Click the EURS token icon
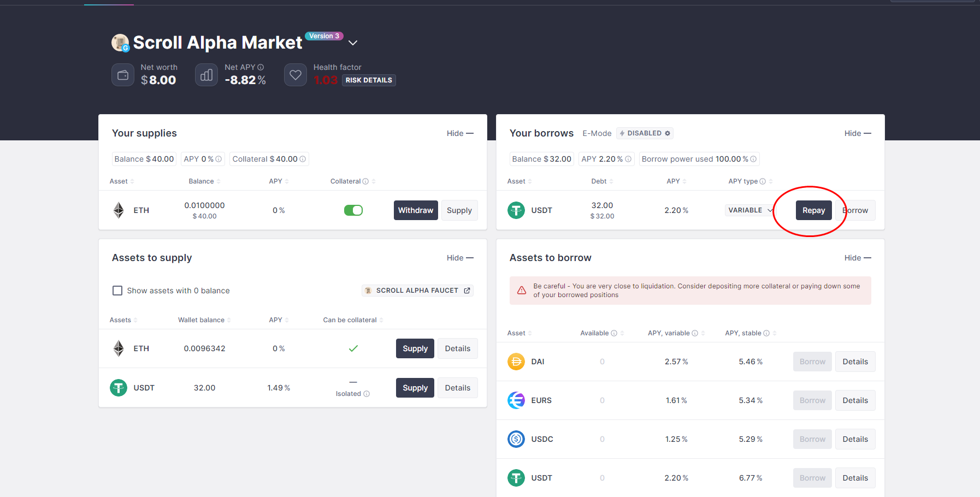This screenshot has height=497, width=980. tap(516, 400)
